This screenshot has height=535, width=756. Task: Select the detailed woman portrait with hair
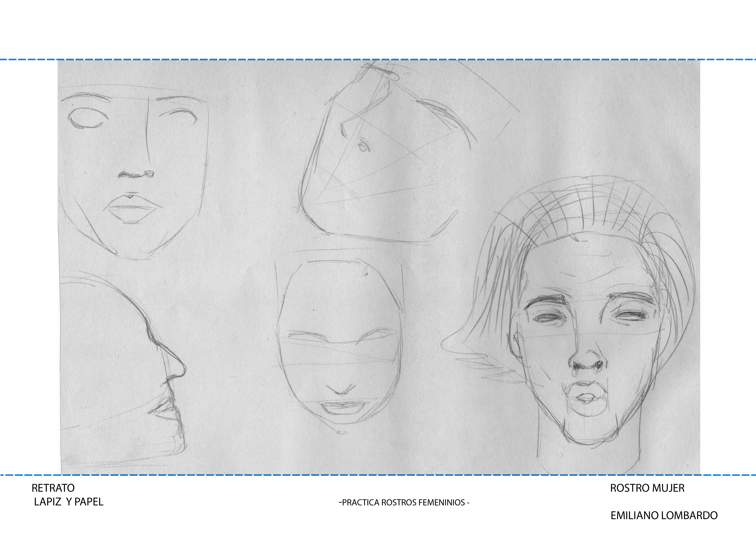(580, 329)
